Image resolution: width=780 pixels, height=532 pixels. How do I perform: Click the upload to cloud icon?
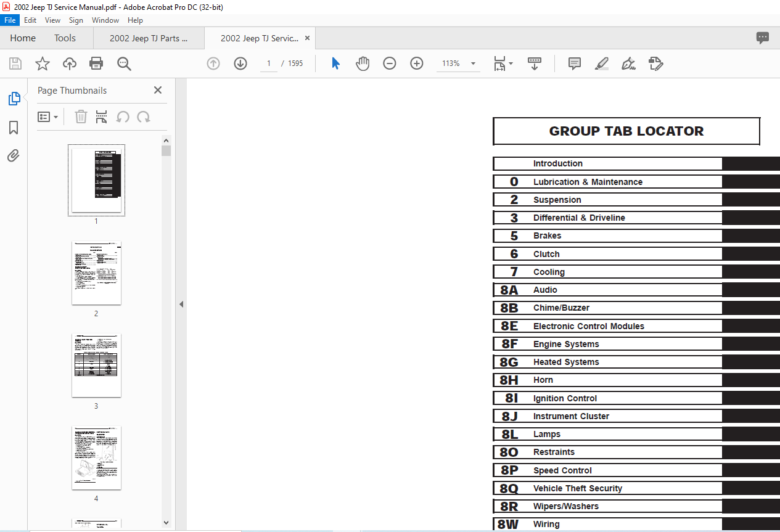click(x=70, y=63)
